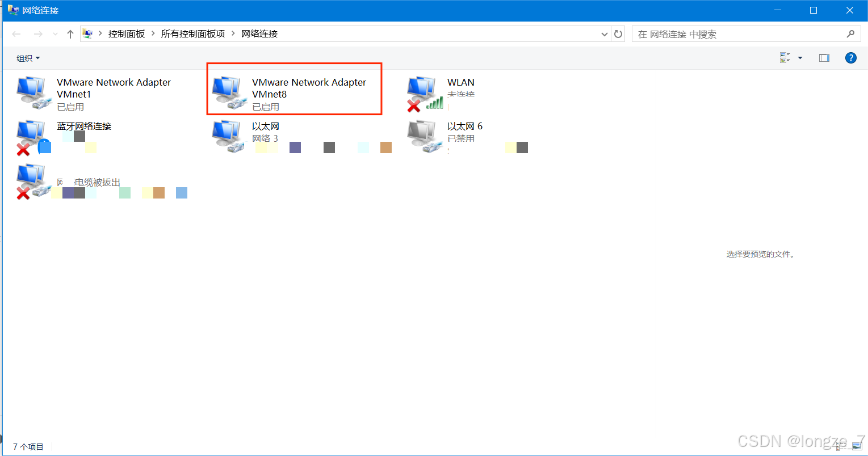Select the adapter icon with 电缆被拔出 status
Screen dimensions: 868x456
[x=33, y=181]
